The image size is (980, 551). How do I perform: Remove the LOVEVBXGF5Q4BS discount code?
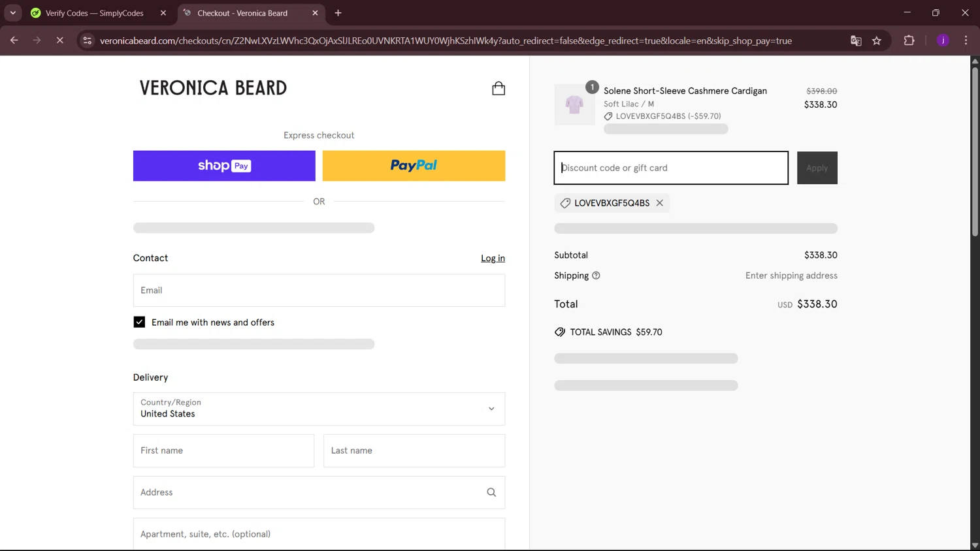(x=660, y=203)
